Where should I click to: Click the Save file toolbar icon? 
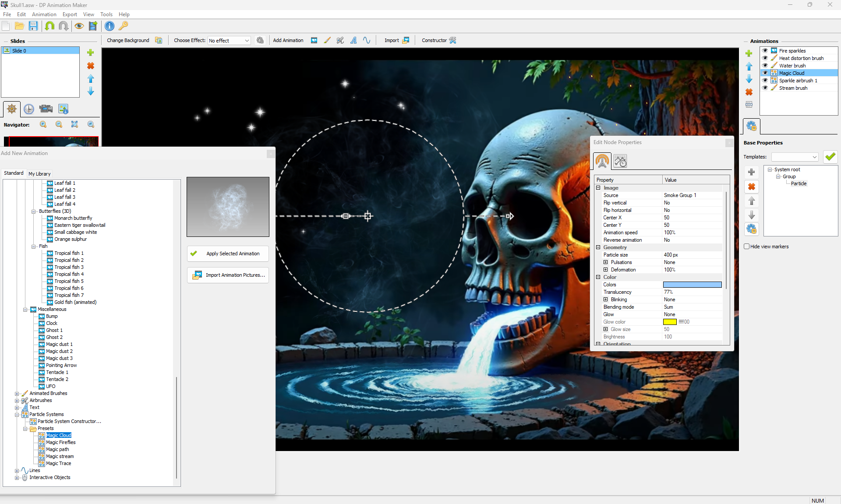[x=33, y=26]
